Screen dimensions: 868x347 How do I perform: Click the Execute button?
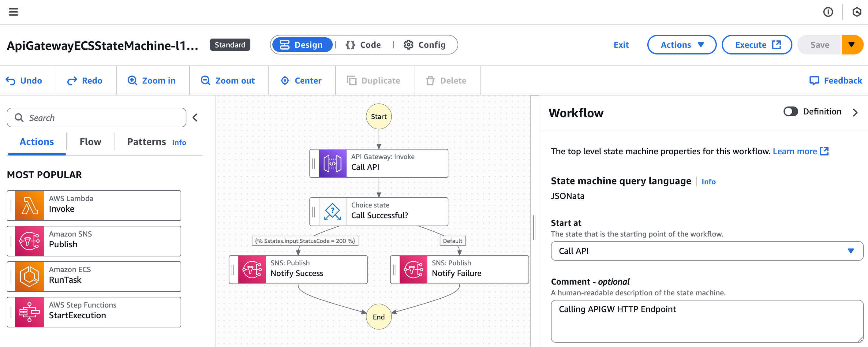pyautogui.click(x=757, y=45)
